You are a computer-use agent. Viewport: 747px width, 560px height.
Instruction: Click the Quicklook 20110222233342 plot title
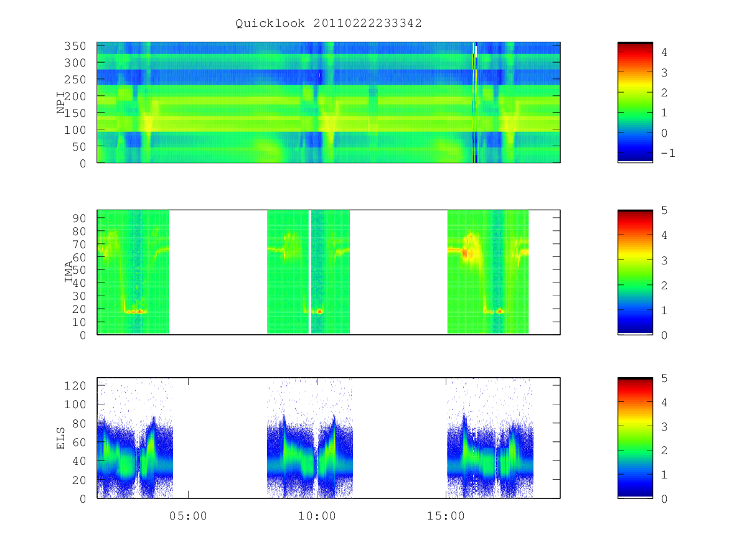(x=328, y=23)
